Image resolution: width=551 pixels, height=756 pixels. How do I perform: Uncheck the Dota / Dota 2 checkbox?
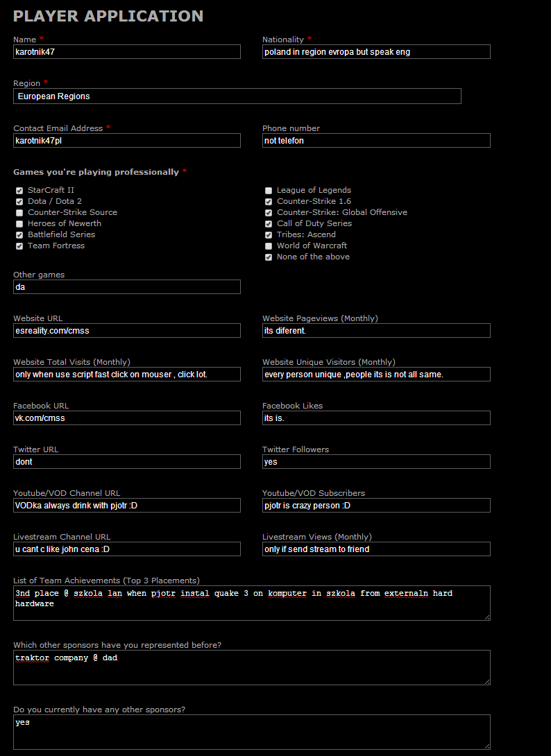[x=19, y=201]
